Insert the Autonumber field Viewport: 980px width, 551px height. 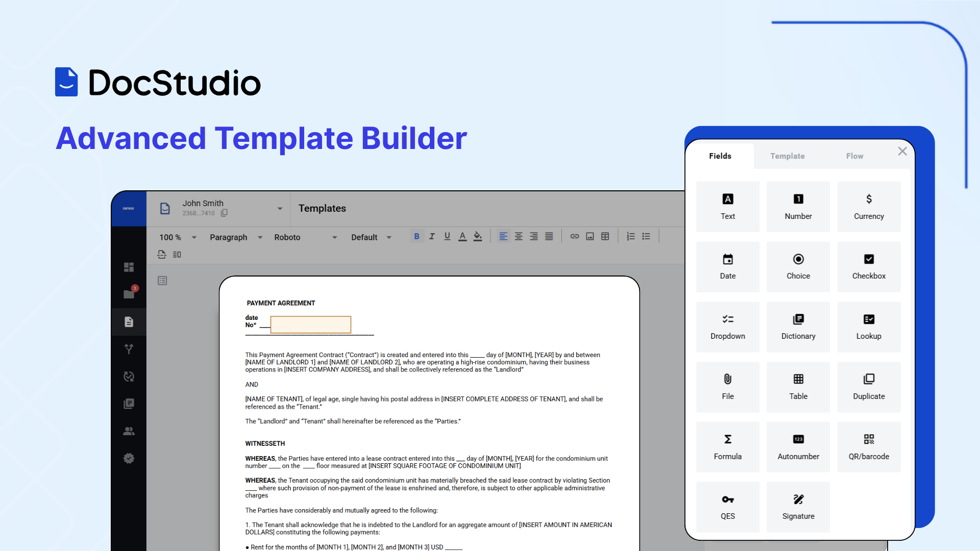(x=798, y=447)
